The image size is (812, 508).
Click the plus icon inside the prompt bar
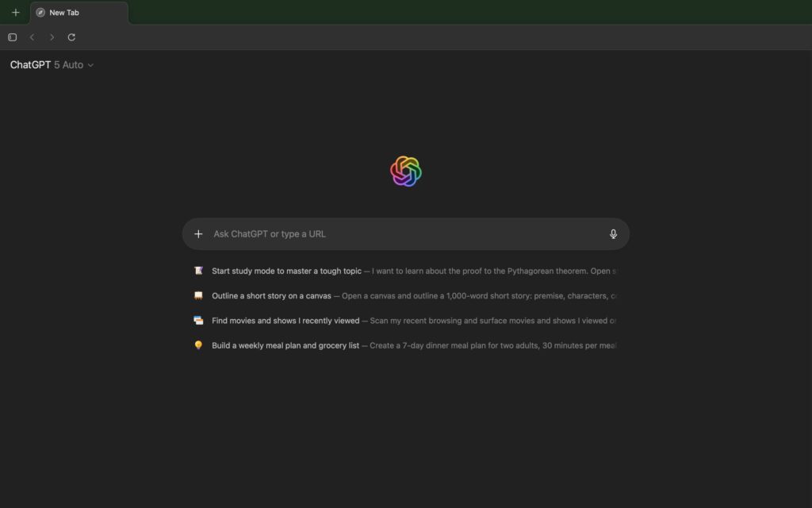pos(198,234)
